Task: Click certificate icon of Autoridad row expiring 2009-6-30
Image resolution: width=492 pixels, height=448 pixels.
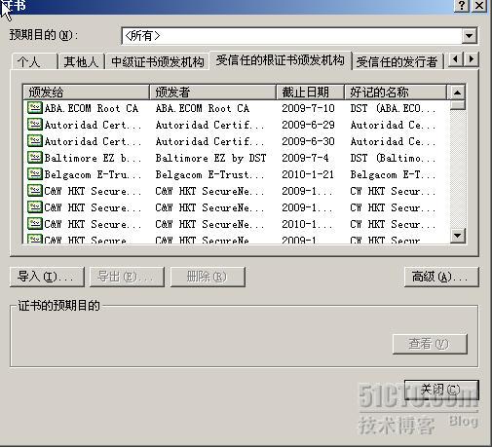Action: click(34, 141)
